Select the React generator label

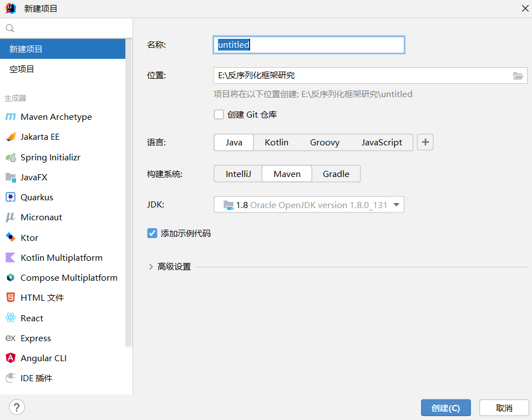[32, 318]
